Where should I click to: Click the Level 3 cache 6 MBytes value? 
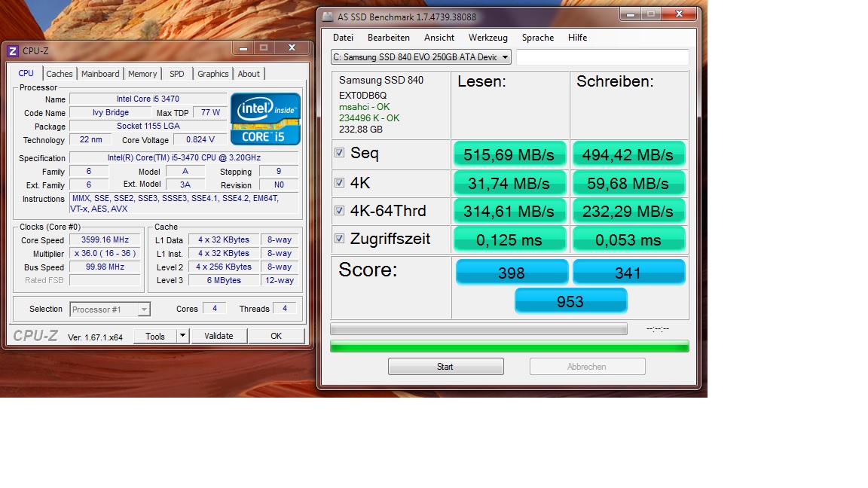224,280
